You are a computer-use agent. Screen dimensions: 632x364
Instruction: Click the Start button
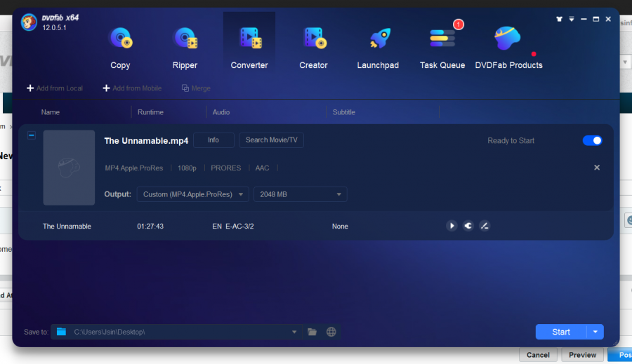pyautogui.click(x=561, y=332)
